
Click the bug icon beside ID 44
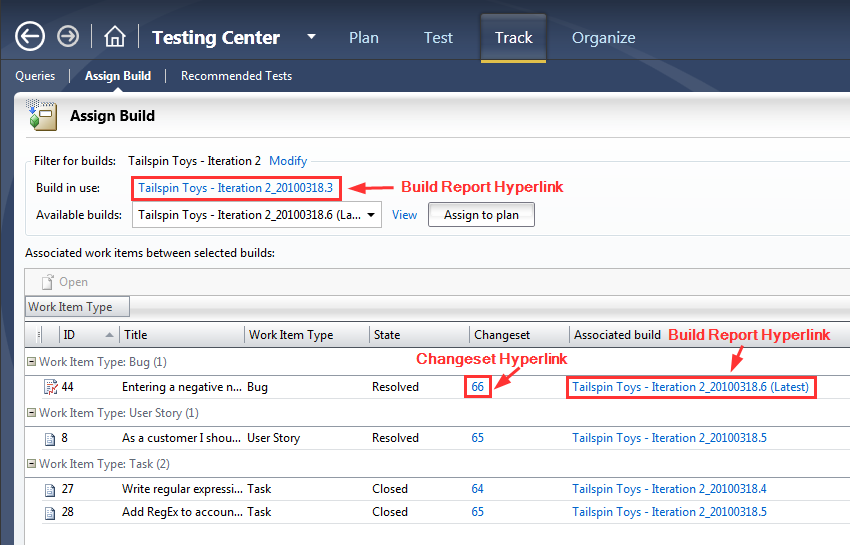(50, 387)
